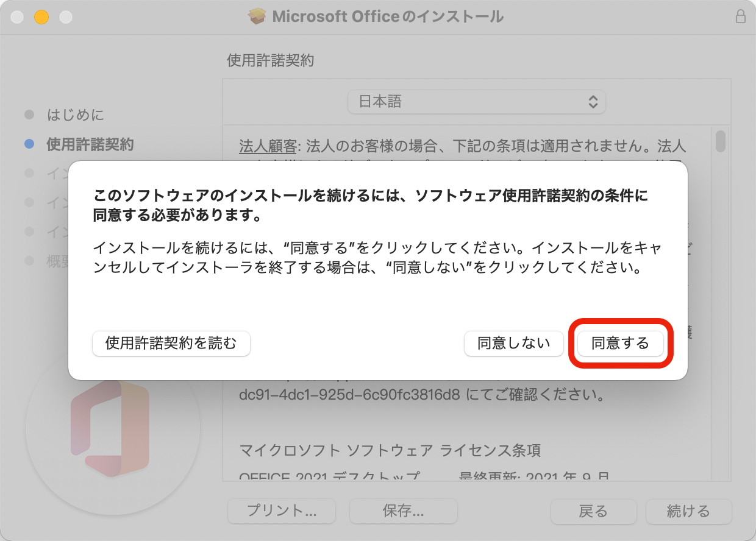Click 同意しない to decline the license
This screenshot has width=756, height=541.
coord(513,344)
